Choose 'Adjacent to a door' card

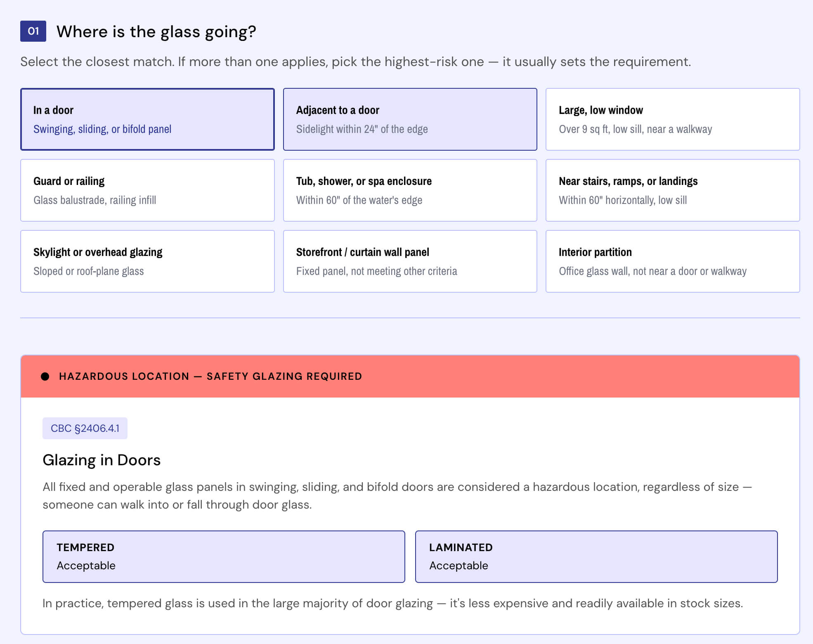click(410, 119)
